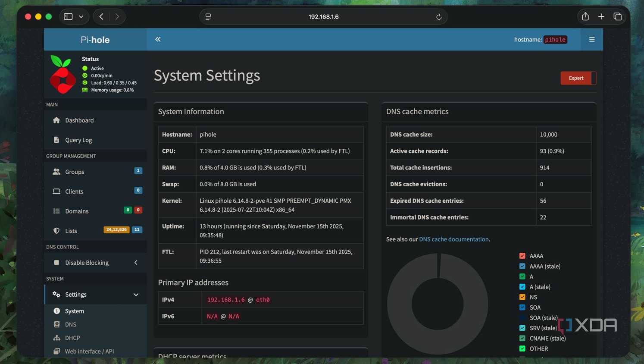644x364 pixels.
Task: Click the Dashboard home icon
Action: (56, 120)
